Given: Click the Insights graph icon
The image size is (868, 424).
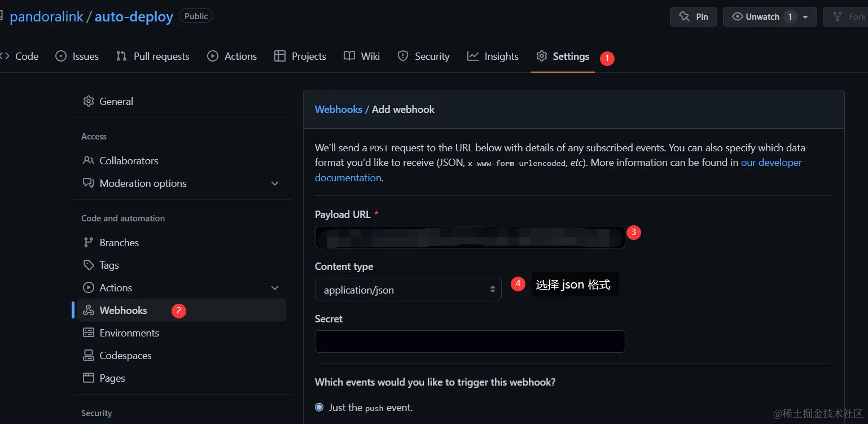Looking at the screenshot, I should coord(473,56).
